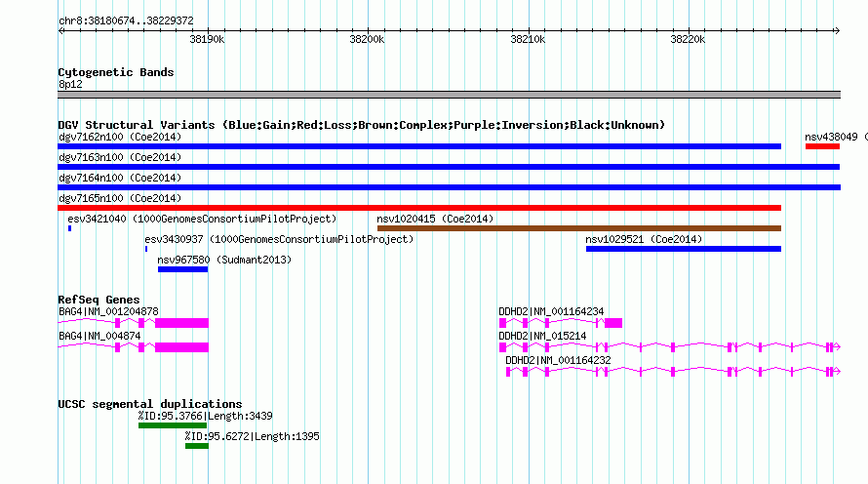Click the dgv7164n100 (Coe2014) label
This screenshot has height=484, width=868.
(120, 178)
